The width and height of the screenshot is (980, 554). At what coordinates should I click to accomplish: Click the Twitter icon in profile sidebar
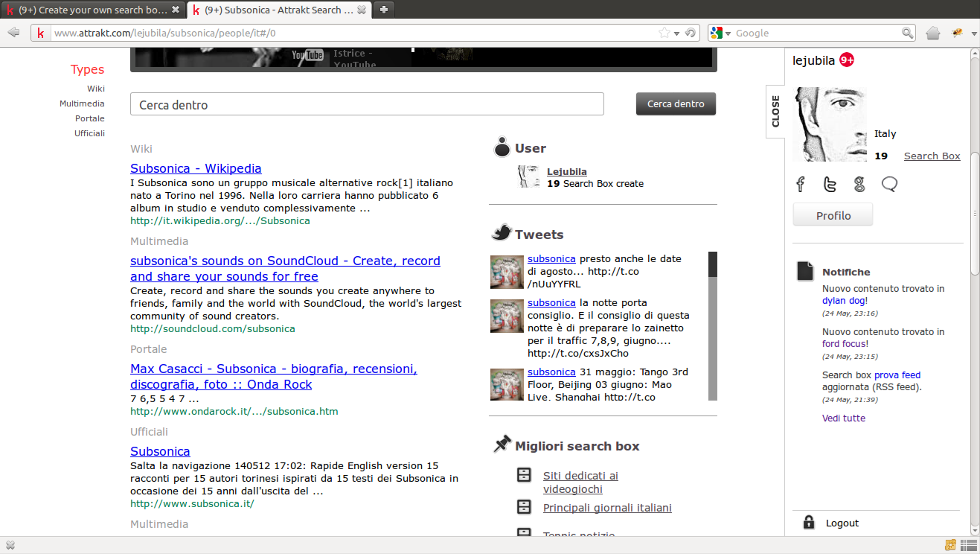830,184
